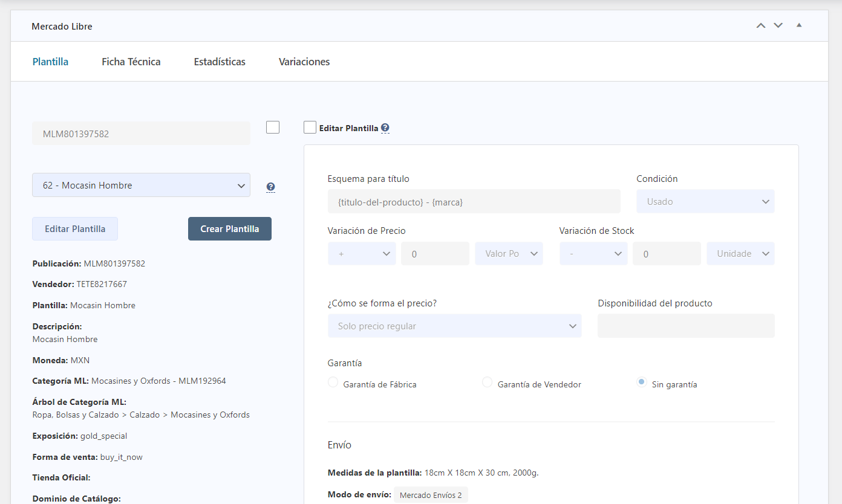Viewport: 842px width, 504px height.
Task: Move Mercado Libre panel up arrow
Action: click(761, 25)
